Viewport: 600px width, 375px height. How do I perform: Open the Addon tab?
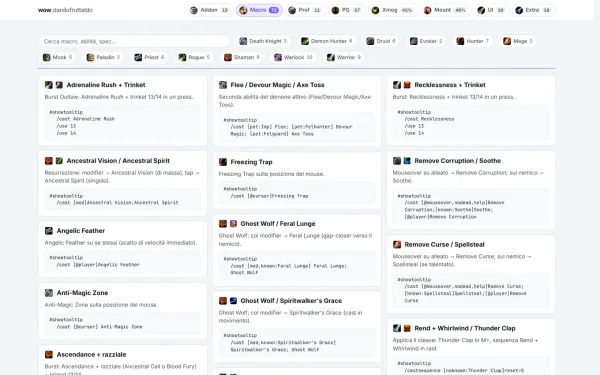pyautogui.click(x=210, y=10)
